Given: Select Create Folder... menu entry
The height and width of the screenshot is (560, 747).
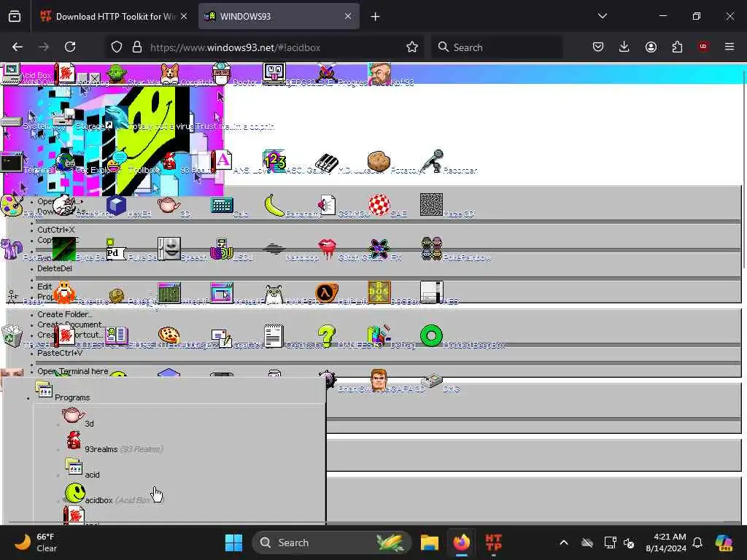Looking at the screenshot, I should tap(65, 314).
